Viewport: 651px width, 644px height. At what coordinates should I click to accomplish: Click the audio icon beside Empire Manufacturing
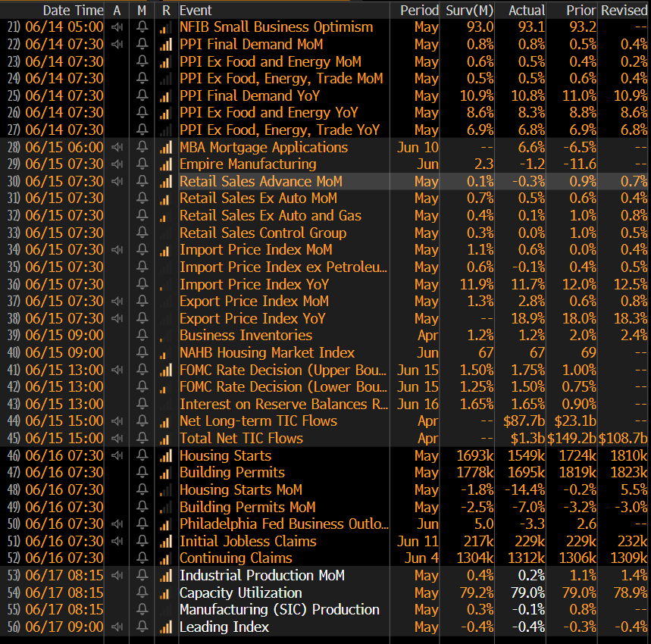pyautogui.click(x=117, y=164)
